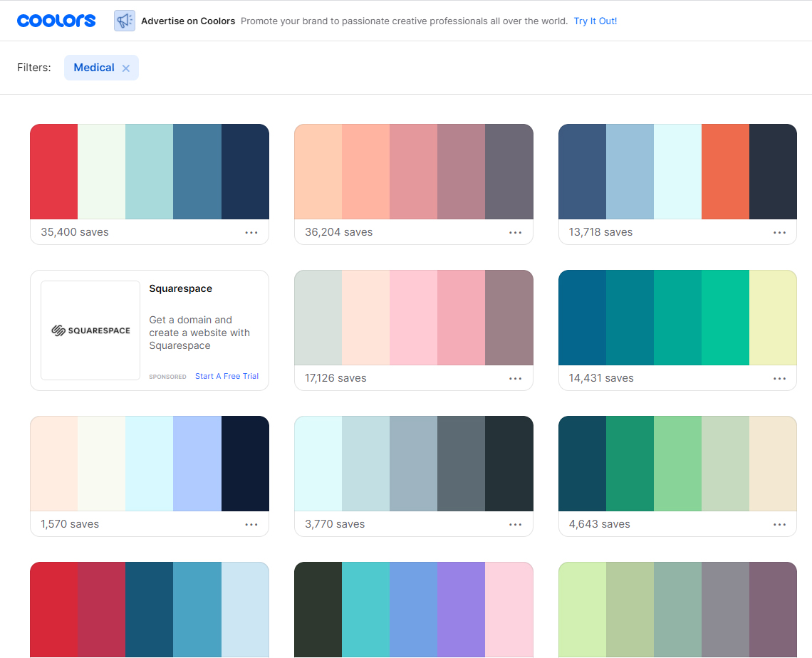812x658 pixels.
Task: Select the pink swatch in the 17,126 saves palette
Action: pyautogui.click(x=413, y=317)
